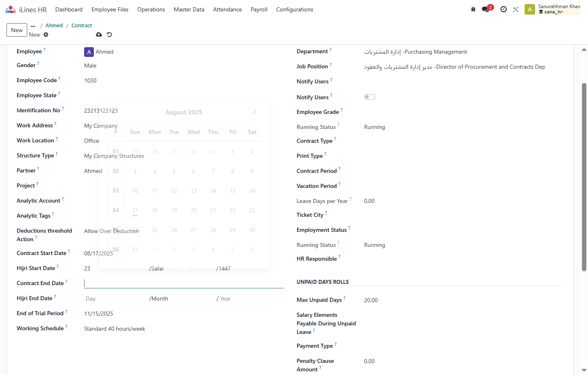The width and height of the screenshot is (588, 375).
Task: Open the Master Data menu
Action: pos(189,9)
